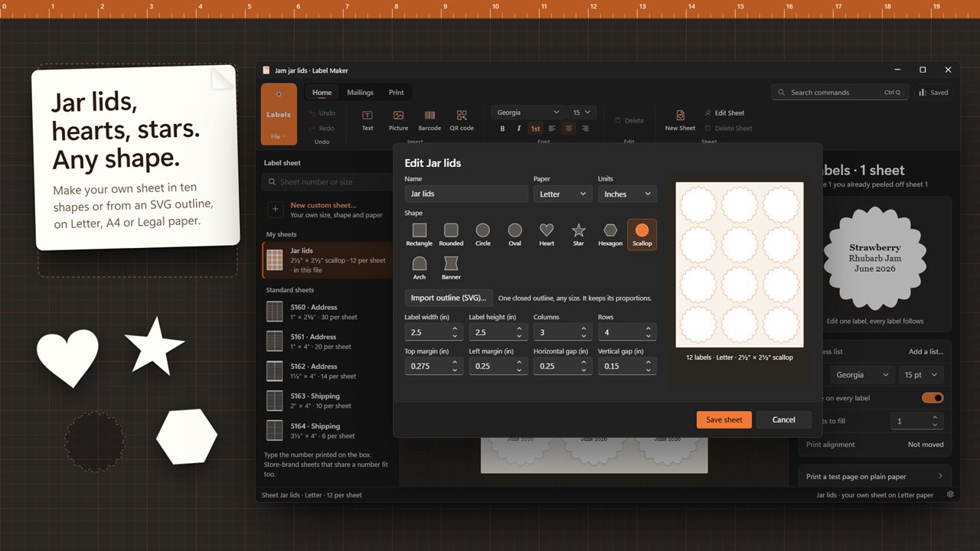
Task: Select the Arch shape
Action: (419, 268)
